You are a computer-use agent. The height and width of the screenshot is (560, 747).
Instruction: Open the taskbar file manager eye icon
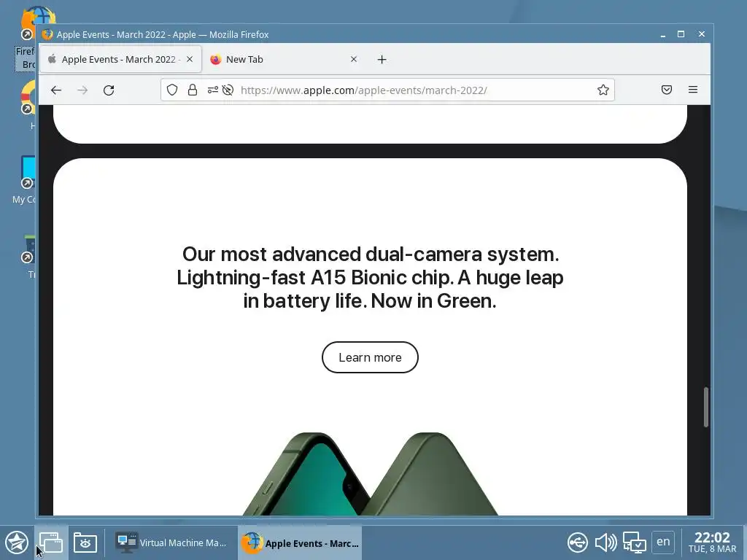[x=85, y=542]
